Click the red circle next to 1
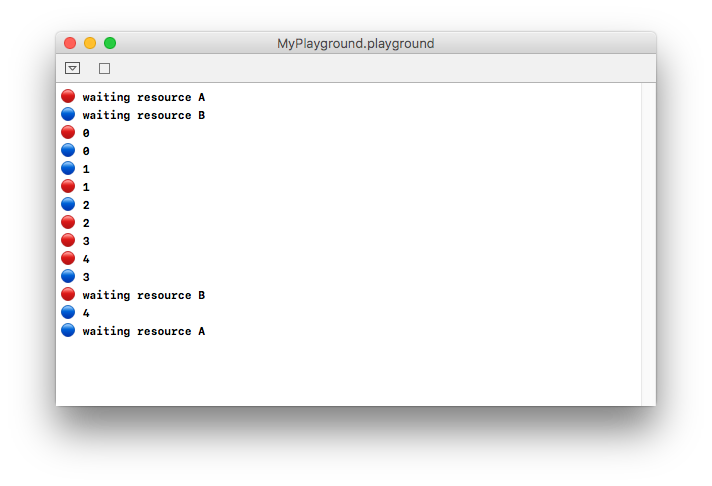This screenshot has width=712, height=486. [x=68, y=186]
